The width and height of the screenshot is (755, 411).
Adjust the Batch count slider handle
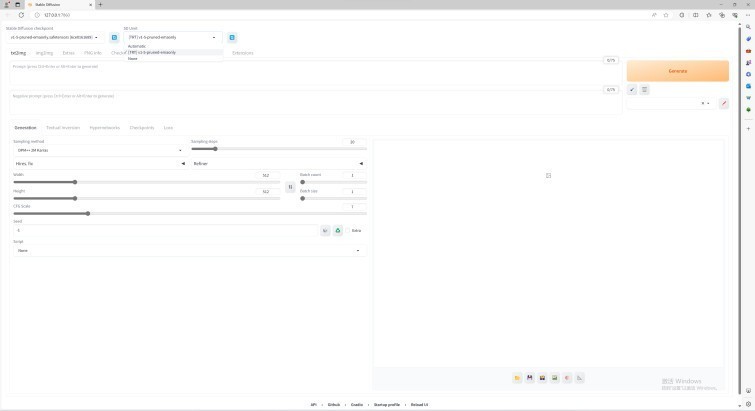[302, 182]
